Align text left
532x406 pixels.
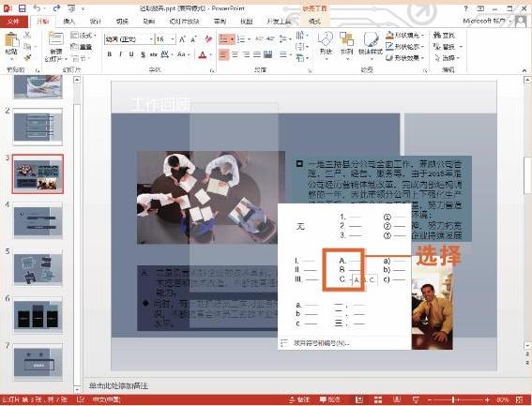[x=224, y=54]
